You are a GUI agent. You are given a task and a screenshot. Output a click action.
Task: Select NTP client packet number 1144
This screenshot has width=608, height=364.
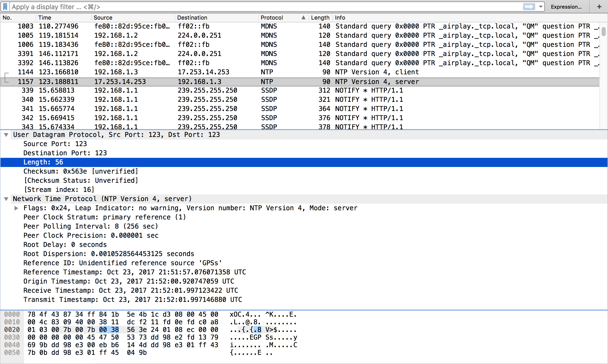pos(204,72)
